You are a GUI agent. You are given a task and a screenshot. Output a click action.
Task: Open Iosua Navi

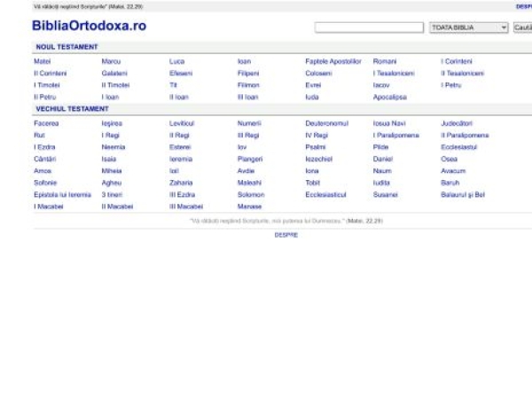pyautogui.click(x=389, y=123)
